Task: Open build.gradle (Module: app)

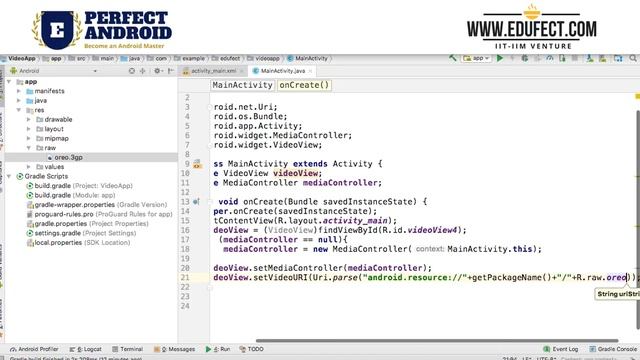Action: (x=71, y=195)
